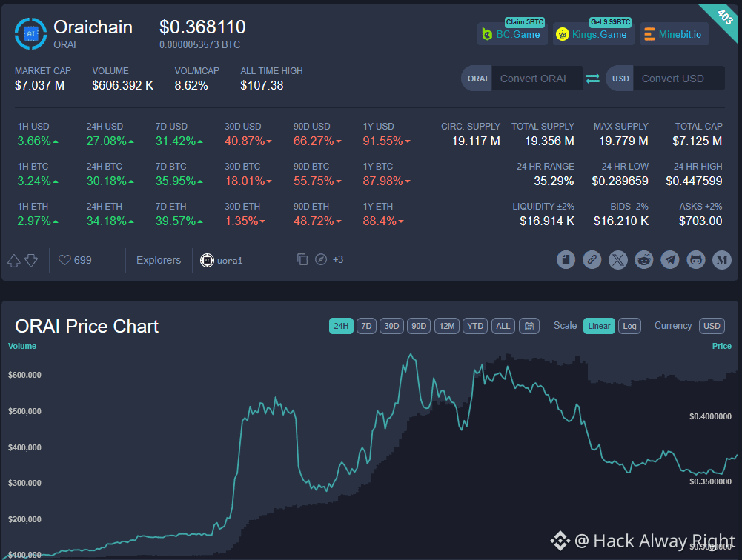Click the 1H USD 3.66% value
Viewport: 742px width, 560px height.
coord(34,141)
